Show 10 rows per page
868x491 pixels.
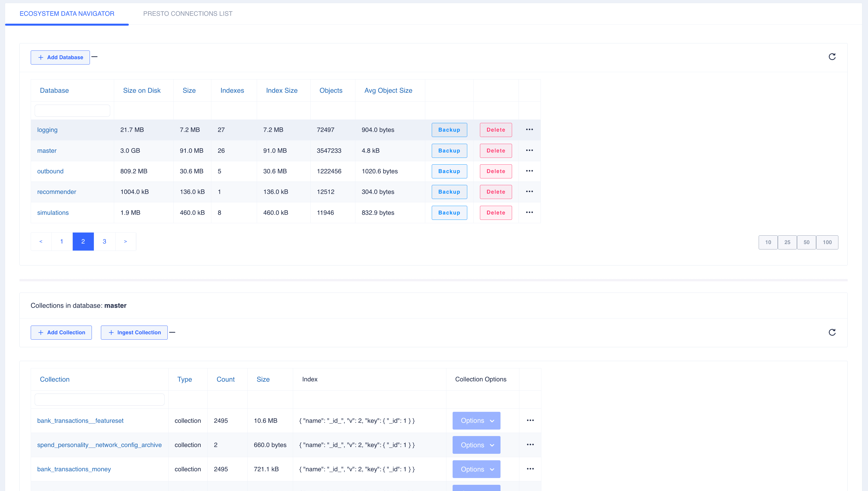[x=768, y=242]
